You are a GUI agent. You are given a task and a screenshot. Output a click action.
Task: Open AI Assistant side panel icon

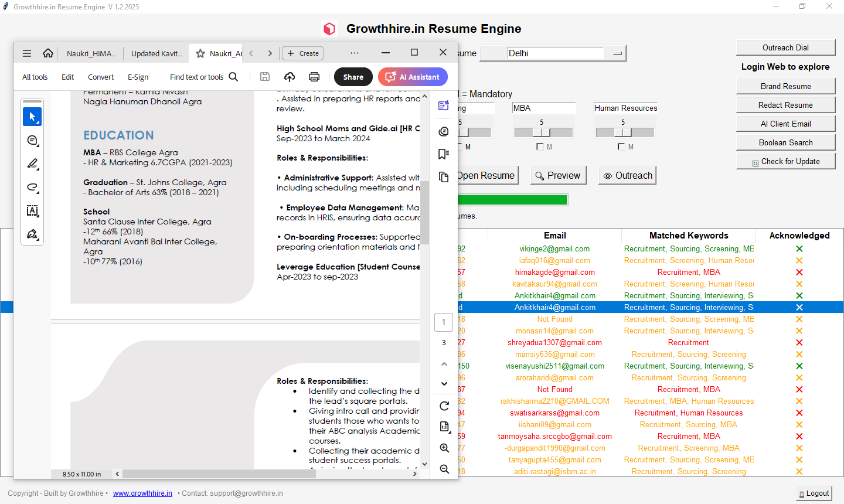(x=444, y=105)
